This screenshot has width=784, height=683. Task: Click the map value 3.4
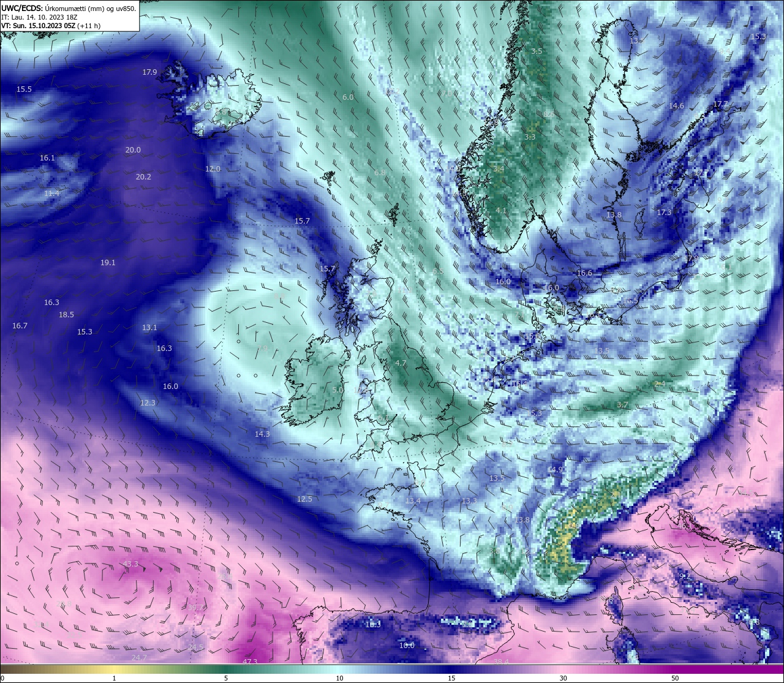[x=499, y=169]
